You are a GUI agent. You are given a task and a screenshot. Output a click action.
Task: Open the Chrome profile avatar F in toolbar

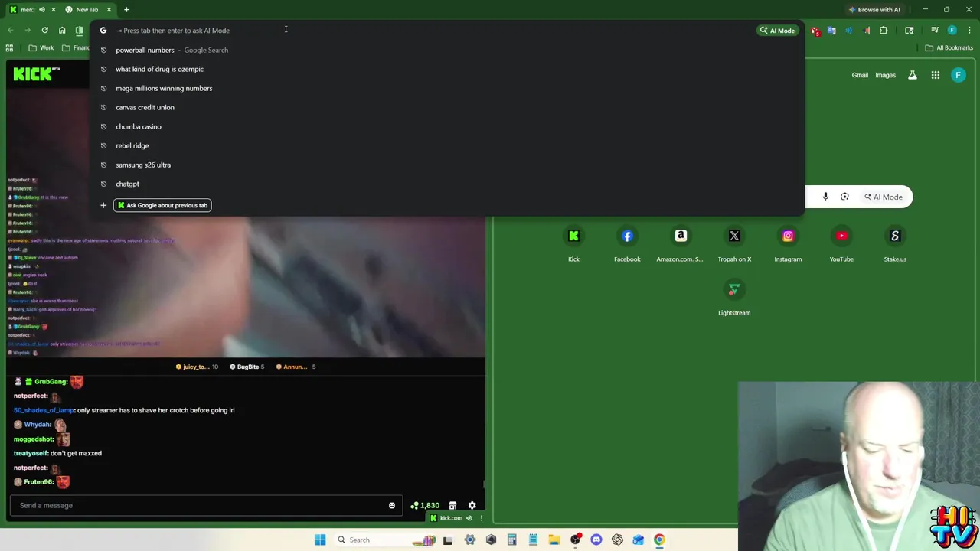[x=952, y=31]
